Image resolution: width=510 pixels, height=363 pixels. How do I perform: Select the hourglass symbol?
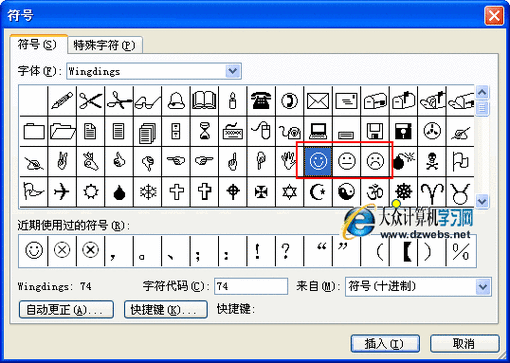tap(204, 131)
